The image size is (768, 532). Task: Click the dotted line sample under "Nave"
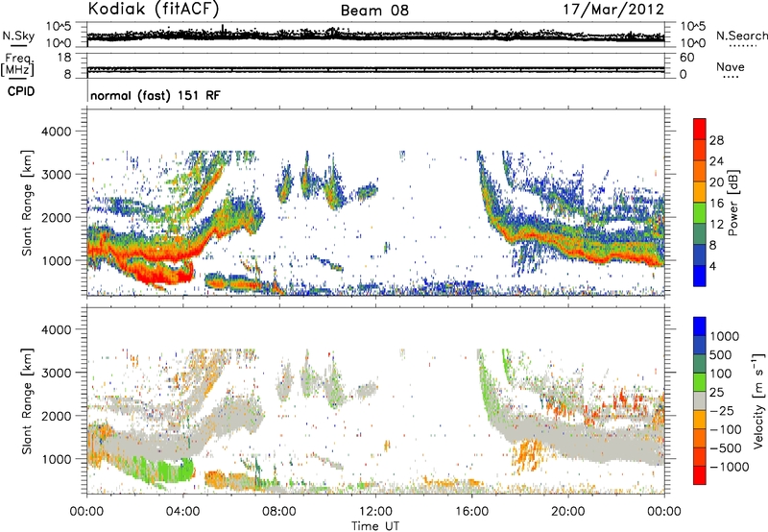[731, 78]
